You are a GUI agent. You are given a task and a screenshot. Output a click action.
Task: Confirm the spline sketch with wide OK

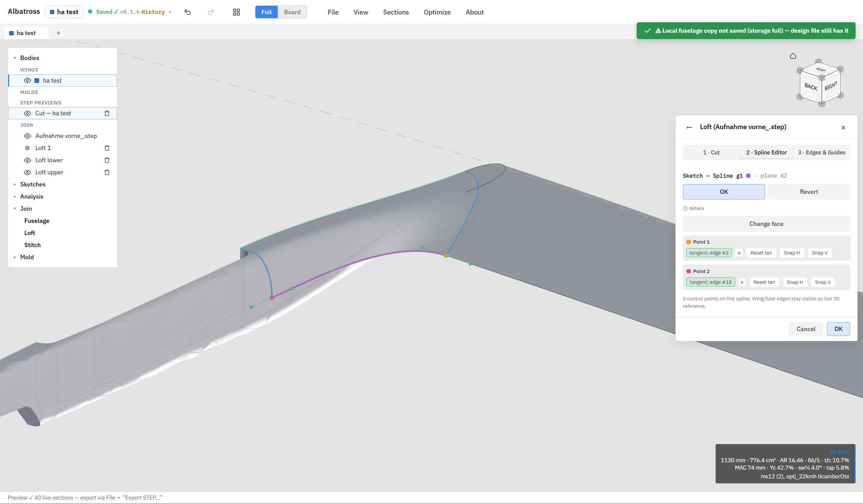pyautogui.click(x=724, y=191)
